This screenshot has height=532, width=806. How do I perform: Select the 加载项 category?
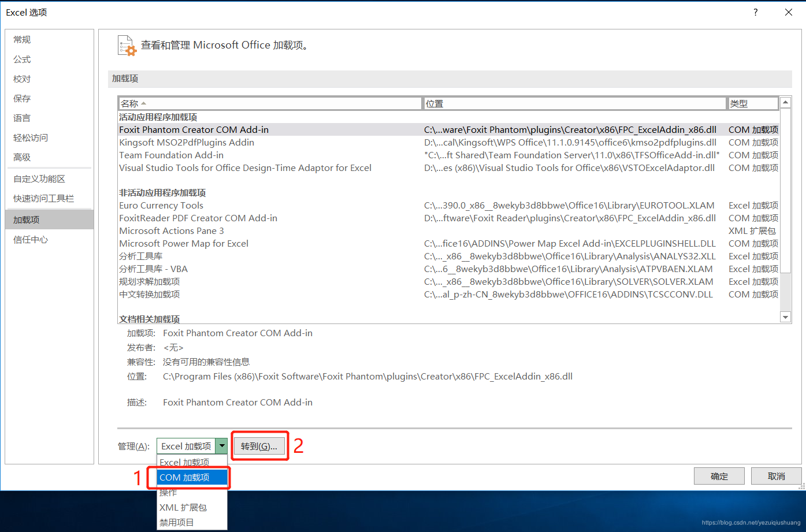[x=49, y=220]
